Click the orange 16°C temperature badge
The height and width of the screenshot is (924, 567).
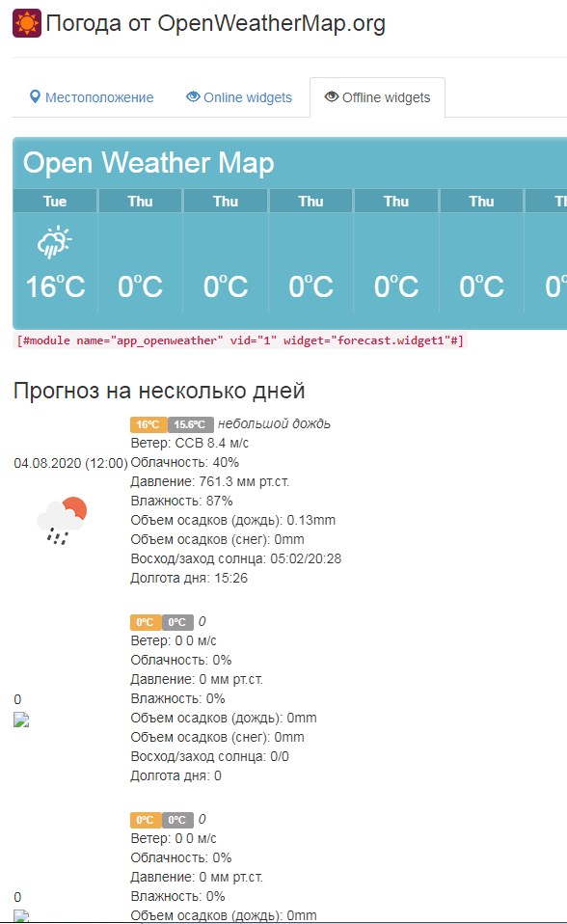pyautogui.click(x=148, y=424)
